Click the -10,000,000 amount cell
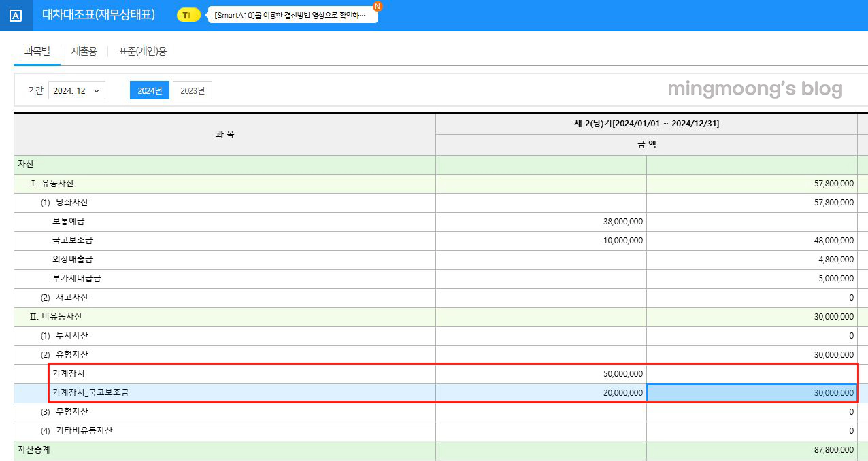This screenshot has width=868, height=461. point(541,241)
